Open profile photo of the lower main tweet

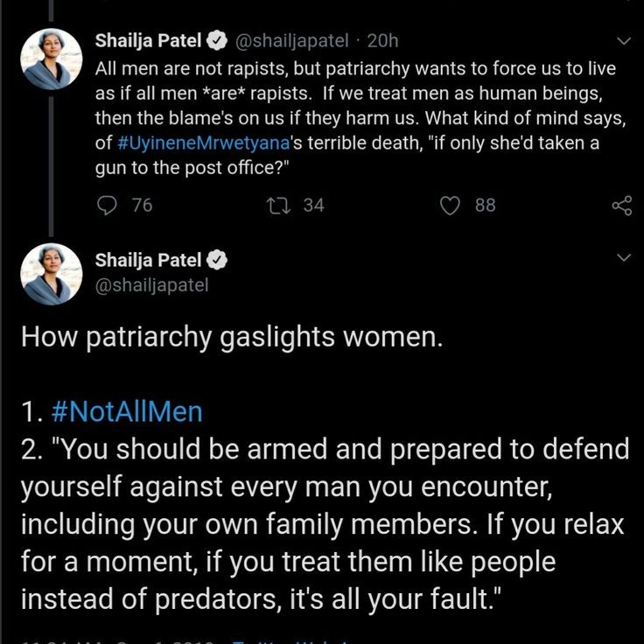click(x=51, y=274)
